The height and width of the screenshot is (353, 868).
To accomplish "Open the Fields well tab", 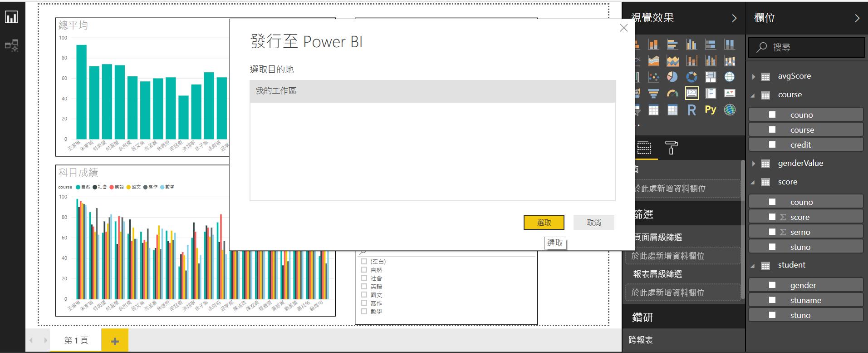I will click(x=644, y=147).
